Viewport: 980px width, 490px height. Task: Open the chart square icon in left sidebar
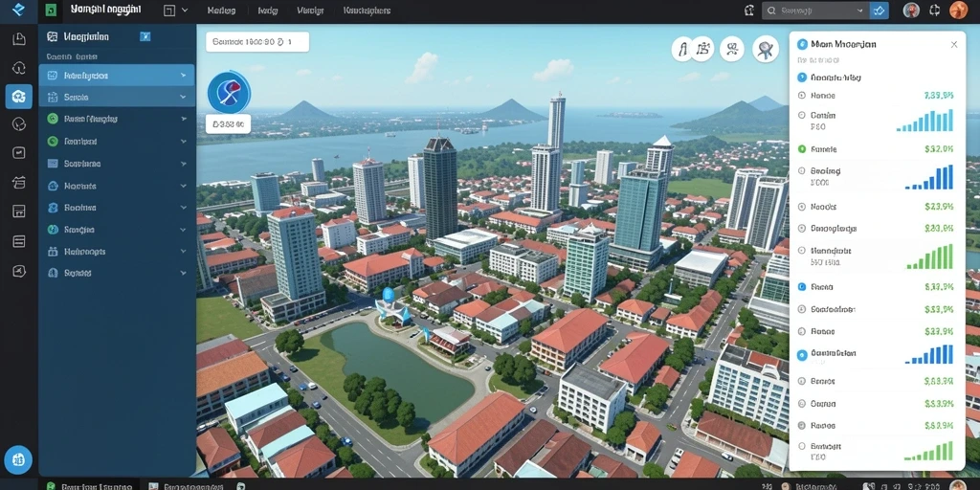click(19, 152)
